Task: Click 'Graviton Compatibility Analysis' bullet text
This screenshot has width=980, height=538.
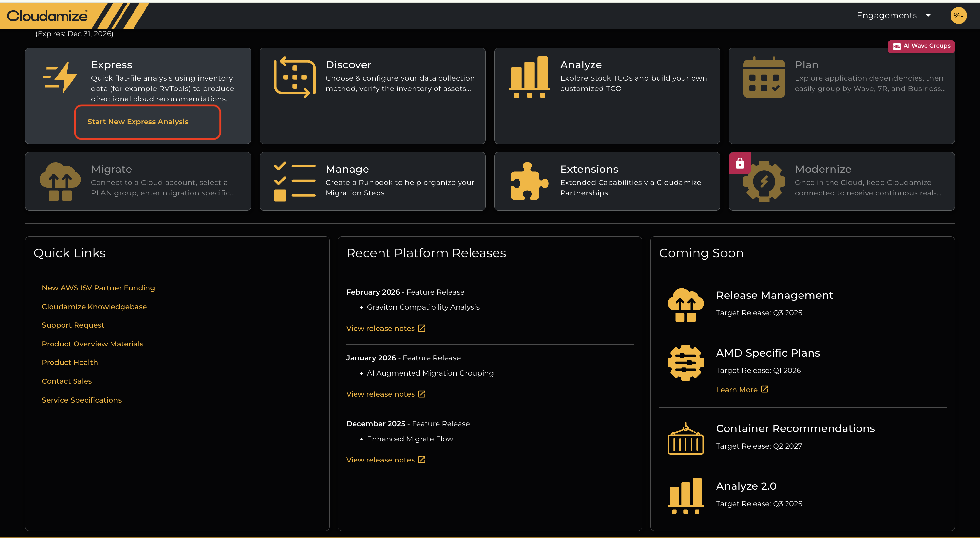Action: [x=423, y=307]
